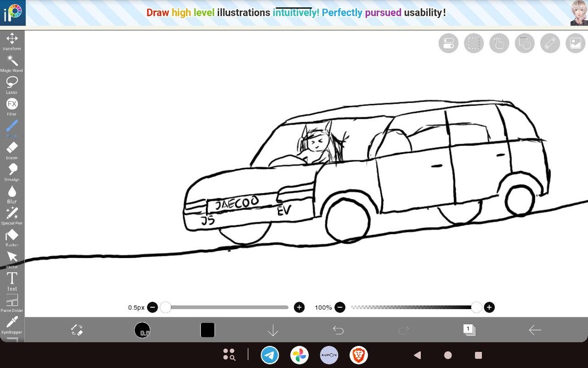Select the Magic Wand tool

(12, 63)
